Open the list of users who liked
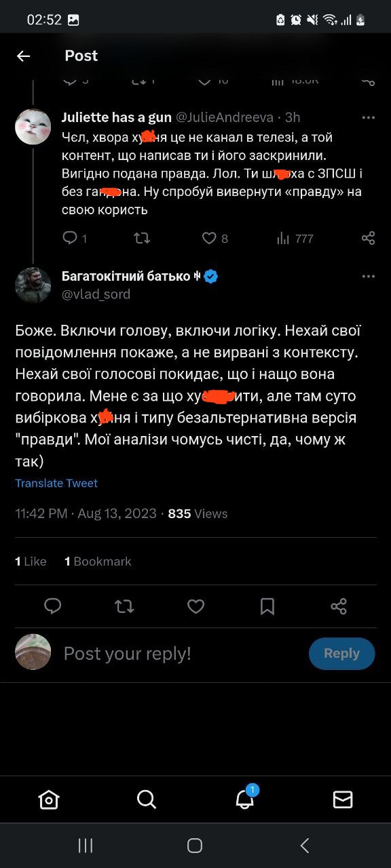 [x=30, y=561]
